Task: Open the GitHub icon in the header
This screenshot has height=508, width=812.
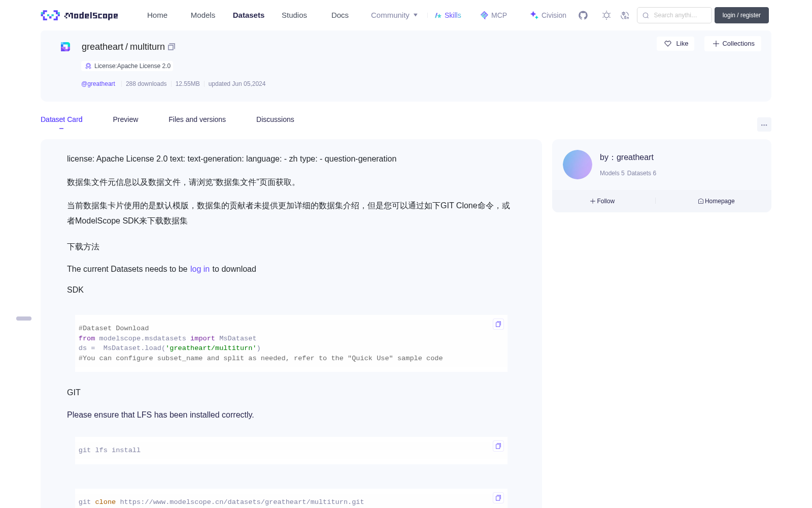Action: (583, 15)
